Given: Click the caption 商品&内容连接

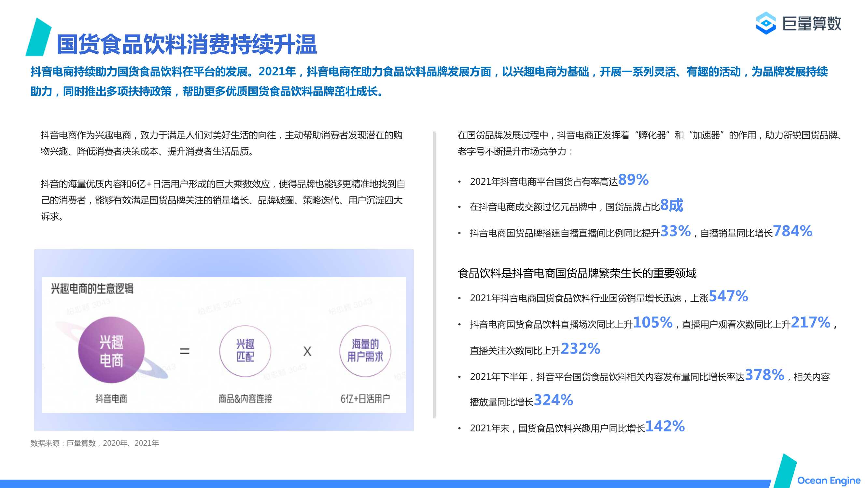Looking at the screenshot, I should (245, 399).
